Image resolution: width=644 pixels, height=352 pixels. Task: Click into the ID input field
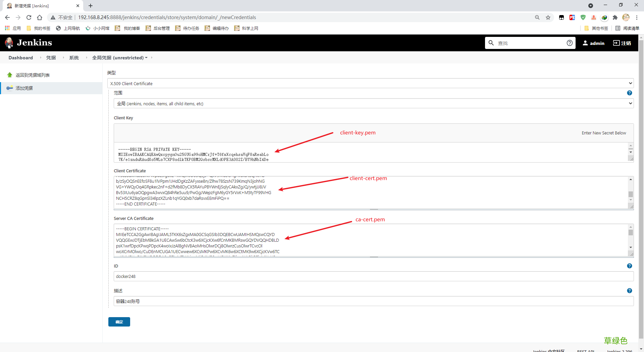click(373, 277)
